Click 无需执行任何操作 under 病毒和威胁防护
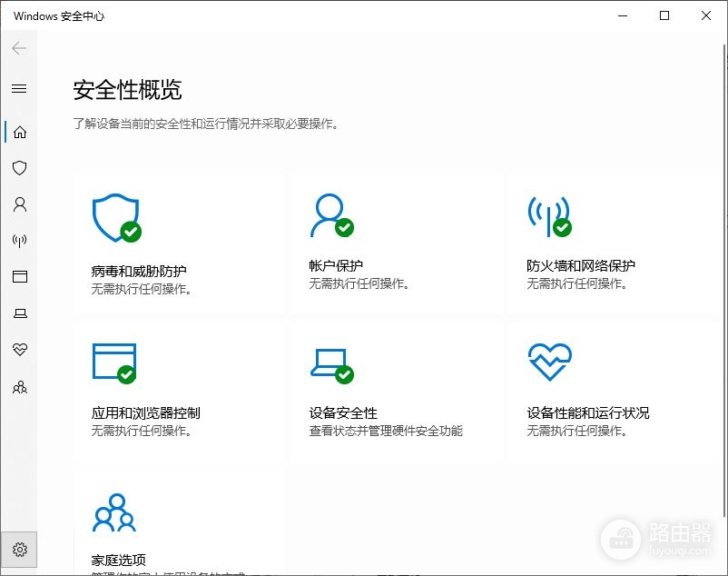The image size is (728, 576). [141, 289]
